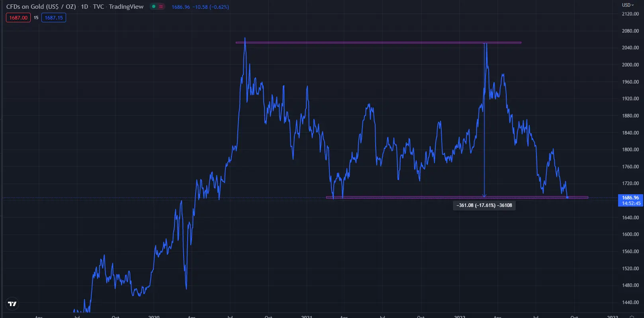The image size is (644, 318).
Task: Click the 1686.96 last price in legend
Action: point(181,7)
